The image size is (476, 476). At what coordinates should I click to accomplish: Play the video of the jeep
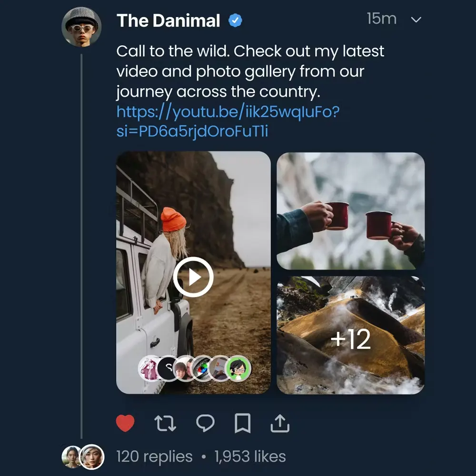coord(193,277)
